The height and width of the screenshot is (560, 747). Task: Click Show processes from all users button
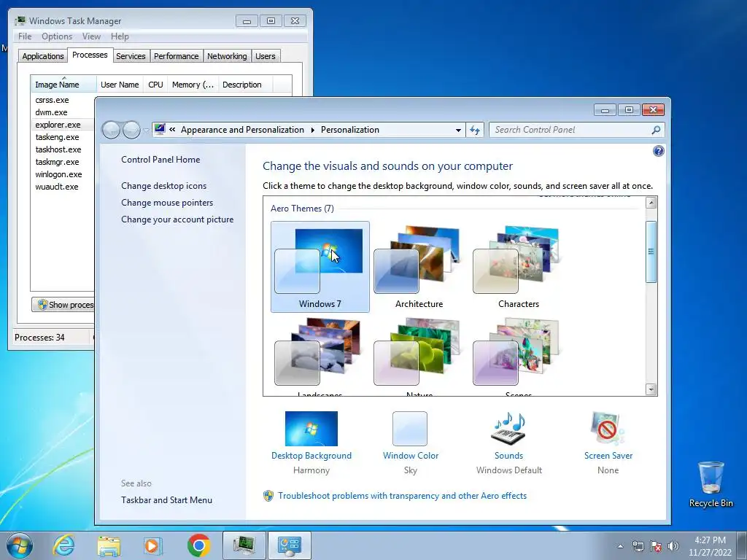[63, 305]
